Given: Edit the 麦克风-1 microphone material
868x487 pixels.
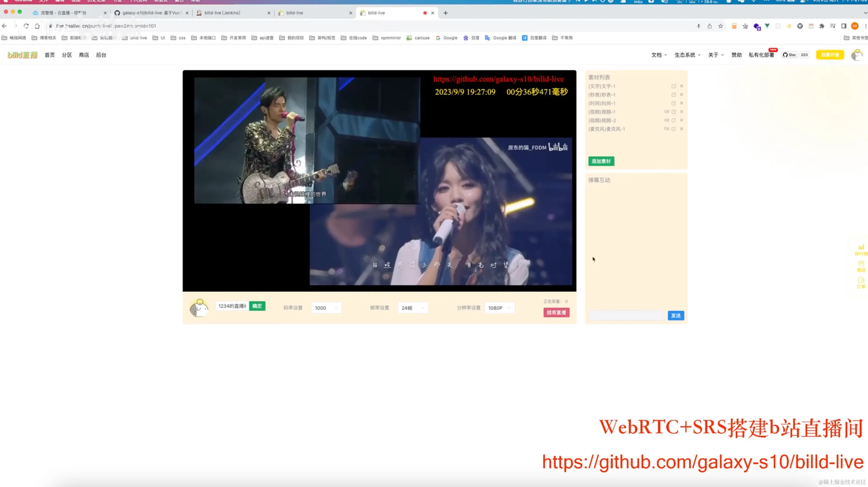Looking at the screenshot, I should [674, 129].
